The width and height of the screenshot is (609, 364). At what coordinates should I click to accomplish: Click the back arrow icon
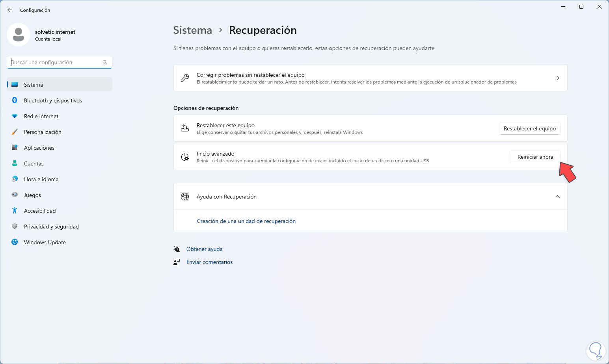coord(10,10)
